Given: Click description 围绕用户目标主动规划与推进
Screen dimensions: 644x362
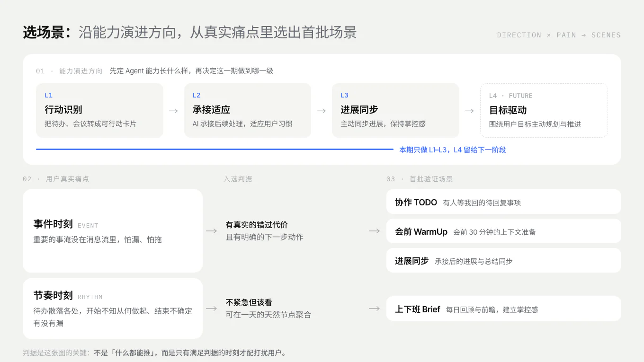Looking at the screenshot, I should pos(535,124).
